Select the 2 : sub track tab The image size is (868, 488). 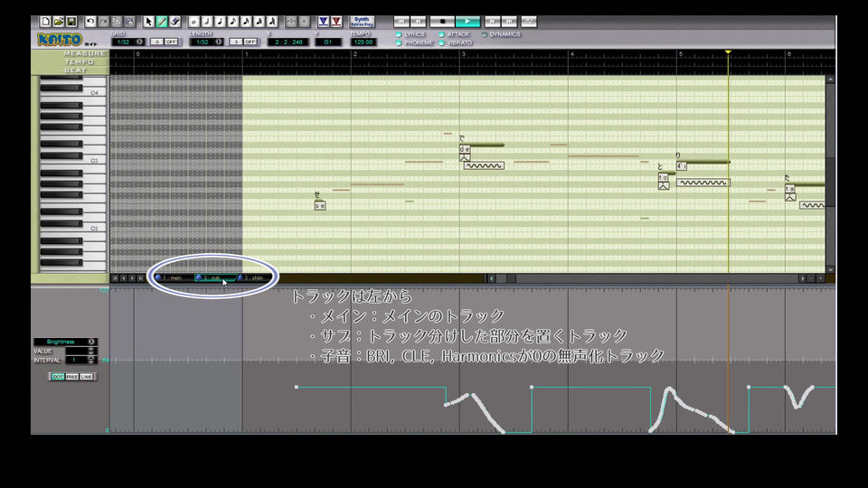[x=215, y=277]
